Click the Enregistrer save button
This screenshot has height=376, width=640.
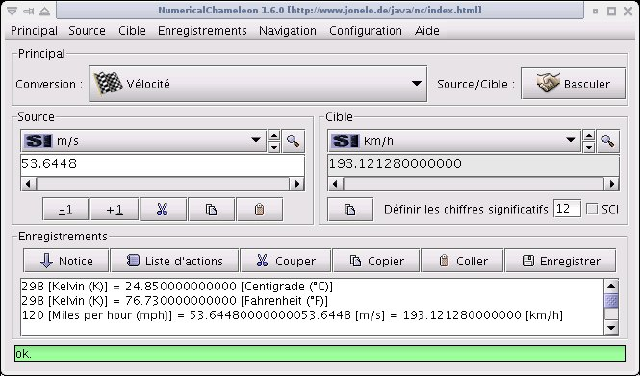point(560,260)
